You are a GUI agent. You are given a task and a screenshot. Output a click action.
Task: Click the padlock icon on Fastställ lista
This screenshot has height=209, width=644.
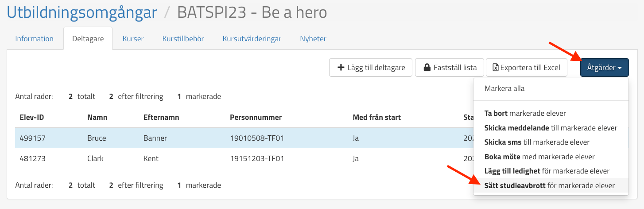coord(427,67)
